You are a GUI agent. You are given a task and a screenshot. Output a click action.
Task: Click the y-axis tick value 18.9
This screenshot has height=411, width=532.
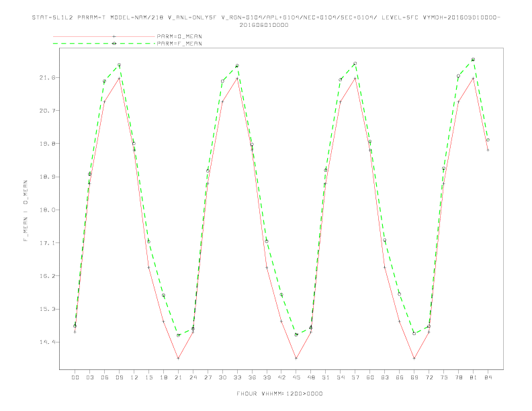pos(47,177)
